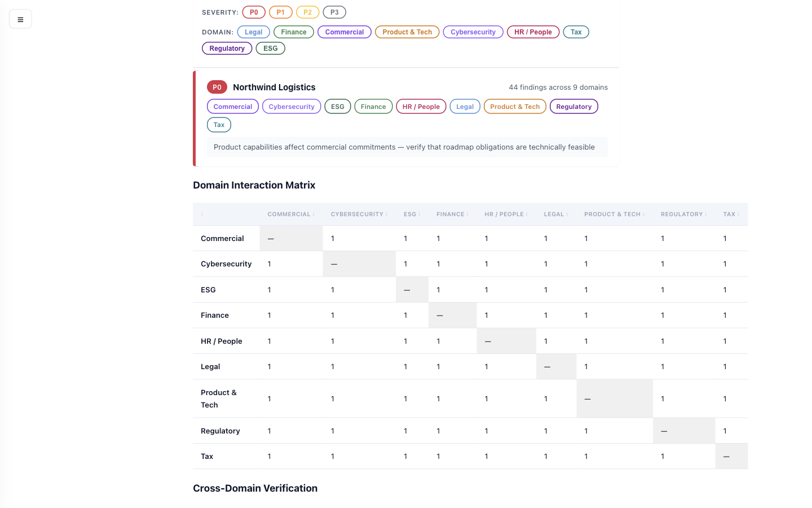Select the Tax matrix row label
The width and height of the screenshot is (812, 508).
[x=207, y=457]
